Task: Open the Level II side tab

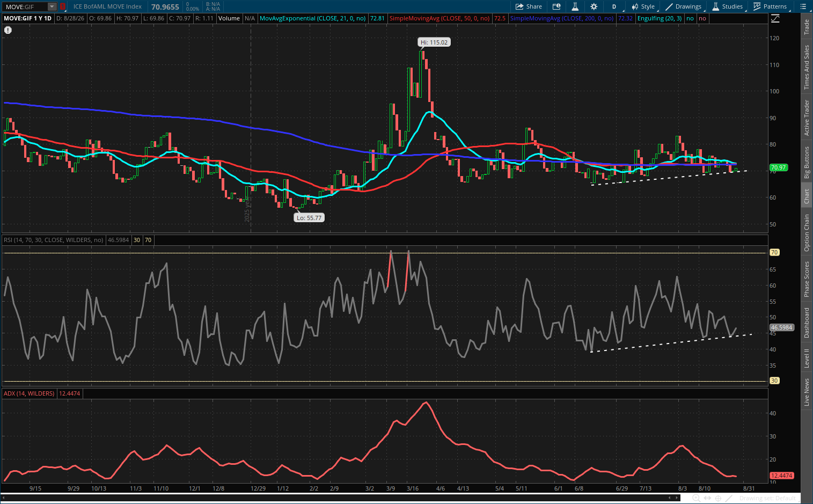Action: pyautogui.click(x=806, y=358)
